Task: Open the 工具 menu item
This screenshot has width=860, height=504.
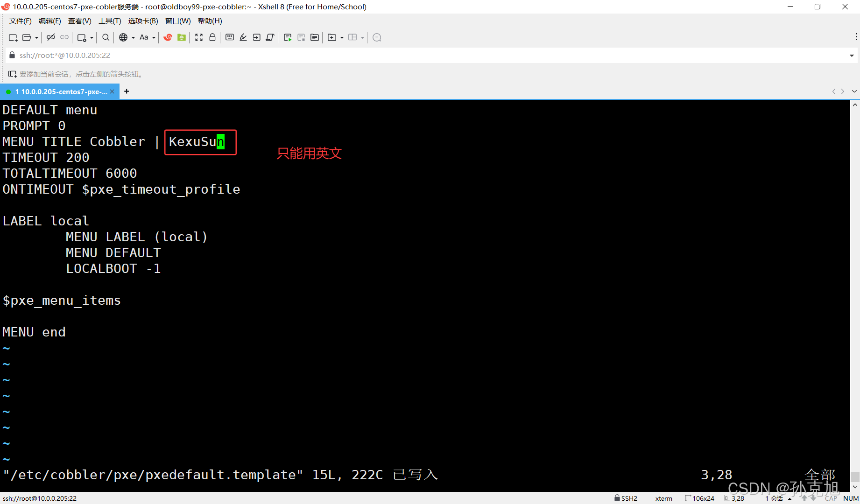Action: (x=109, y=21)
